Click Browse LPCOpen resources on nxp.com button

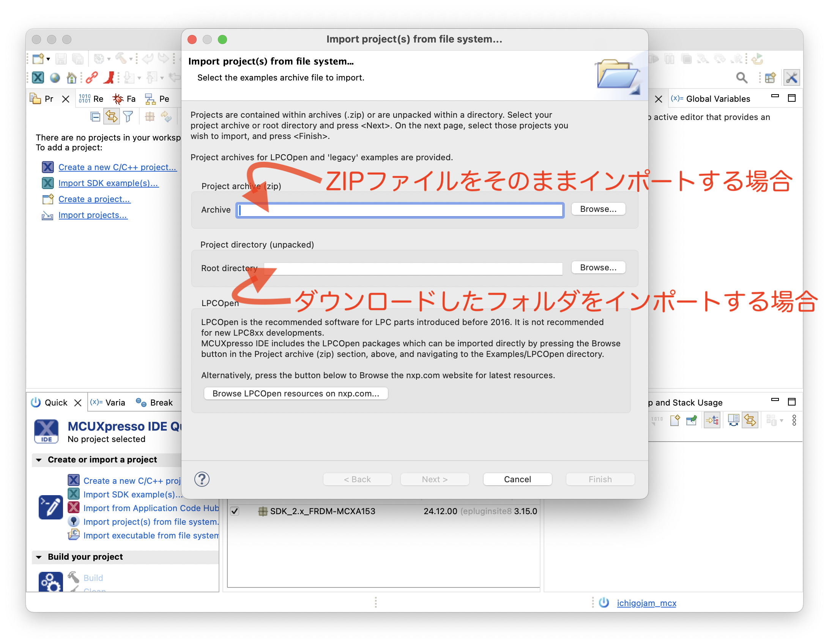click(296, 393)
